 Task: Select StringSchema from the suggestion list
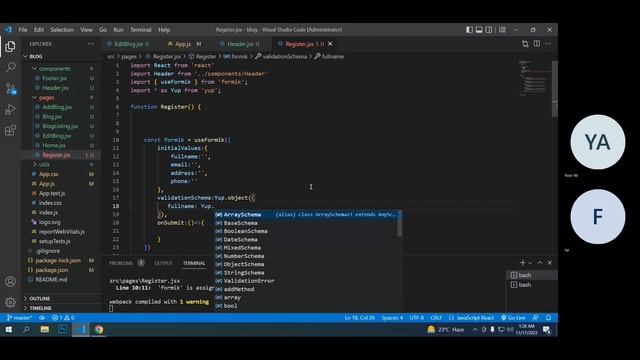(306, 273)
